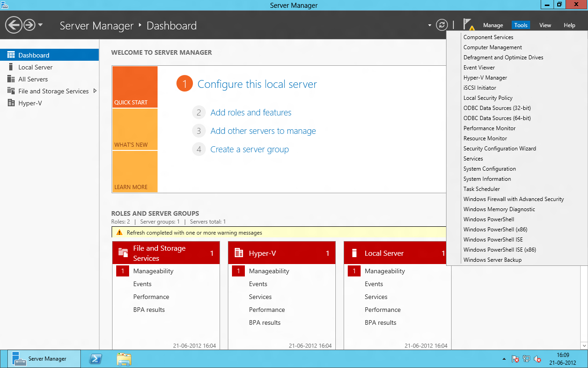Launch Windows PowerShell from the taskbar
The image size is (588, 368).
point(96,359)
